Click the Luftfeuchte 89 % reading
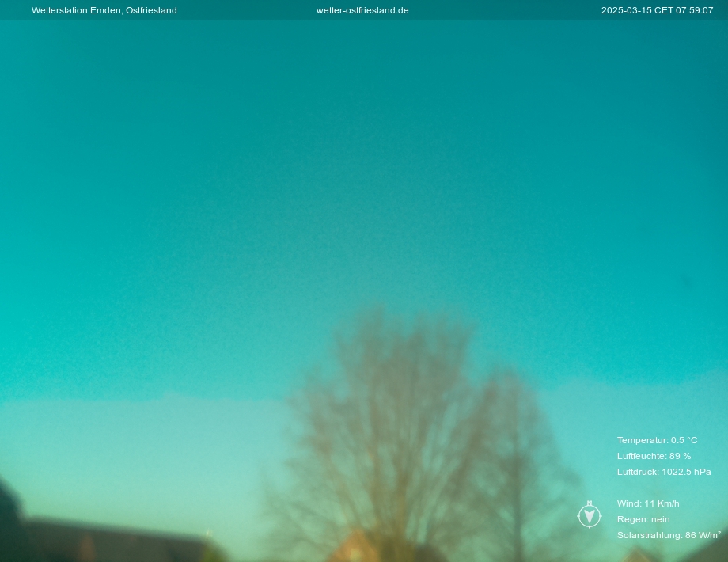The width and height of the screenshot is (728, 562). (x=654, y=456)
